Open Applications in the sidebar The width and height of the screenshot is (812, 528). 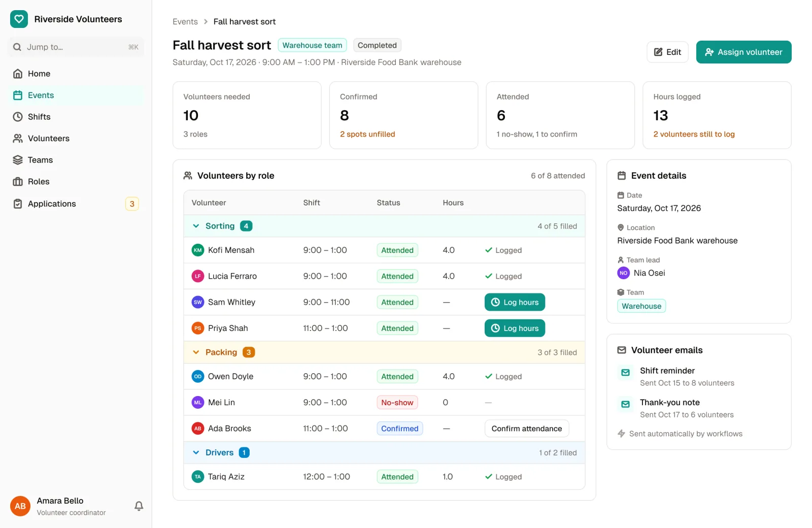coord(76,204)
